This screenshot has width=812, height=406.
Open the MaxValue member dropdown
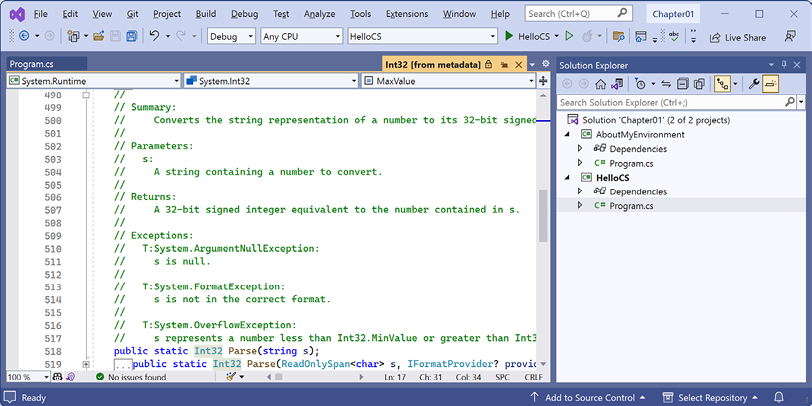(448, 81)
